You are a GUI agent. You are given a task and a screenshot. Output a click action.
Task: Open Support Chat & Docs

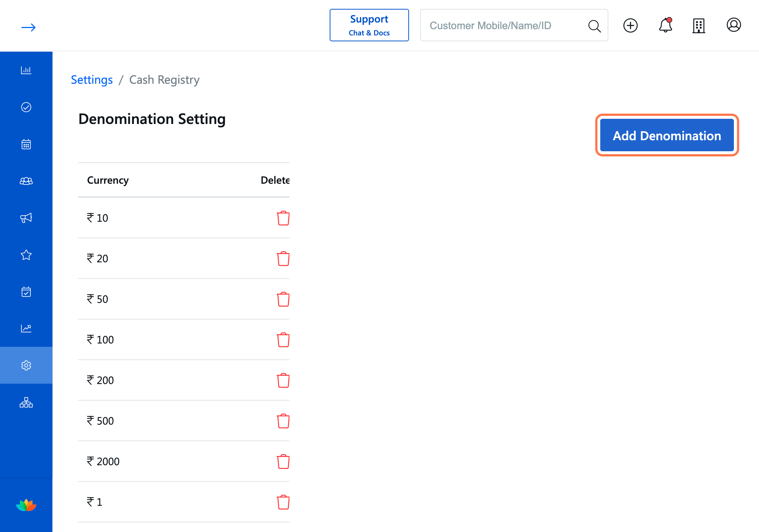point(369,25)
